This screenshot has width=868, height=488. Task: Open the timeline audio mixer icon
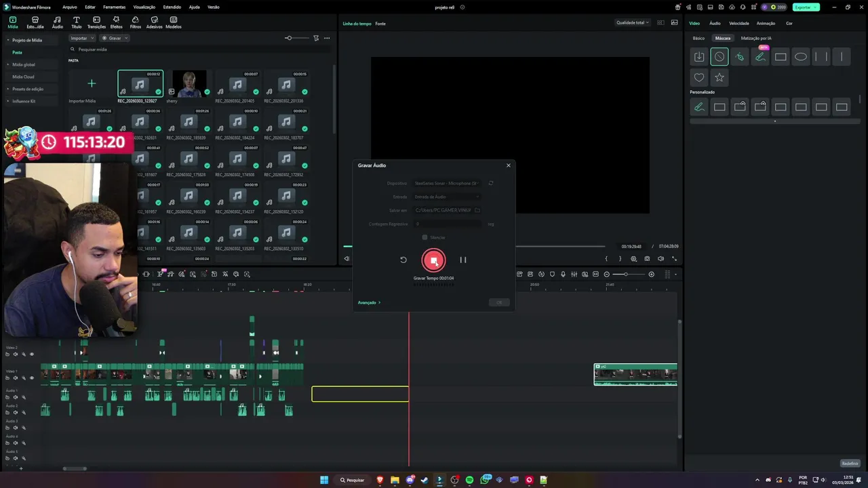pos(574,274)
